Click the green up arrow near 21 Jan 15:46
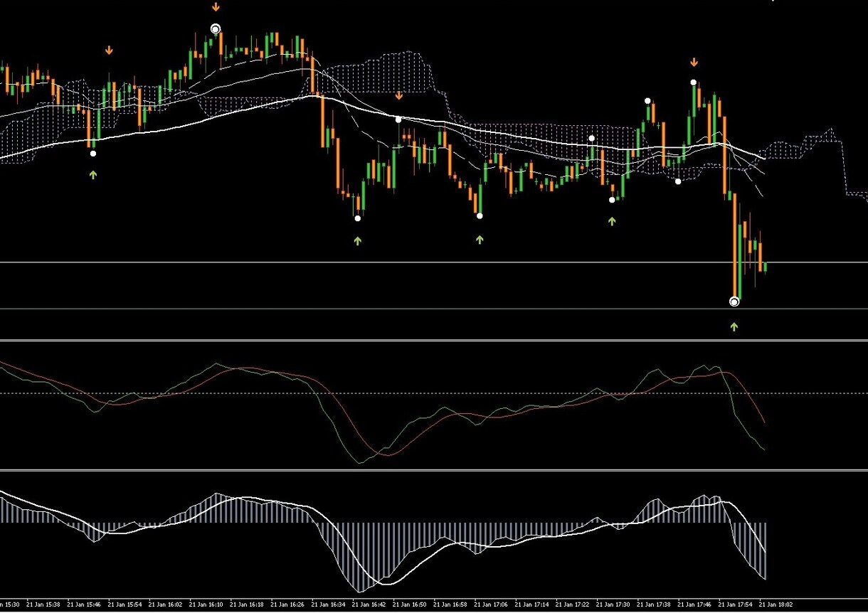This screenshot has height=613, width=868. [x=93, y=174]
